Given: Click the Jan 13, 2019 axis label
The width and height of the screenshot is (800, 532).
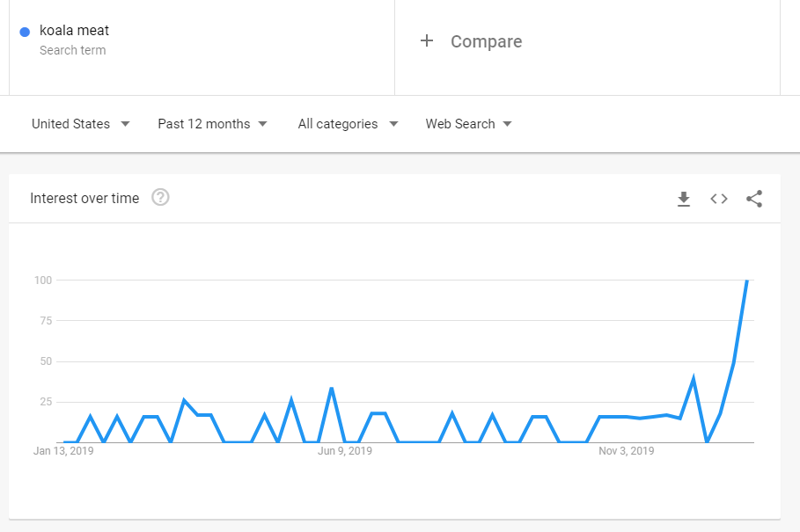Looking at the screenshot, I should click(x=63, y=451).
